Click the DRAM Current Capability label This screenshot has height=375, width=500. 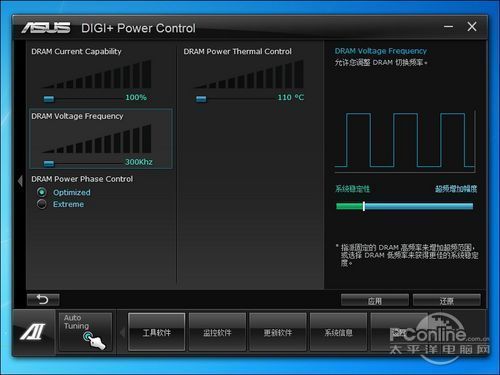coord(76,51)
